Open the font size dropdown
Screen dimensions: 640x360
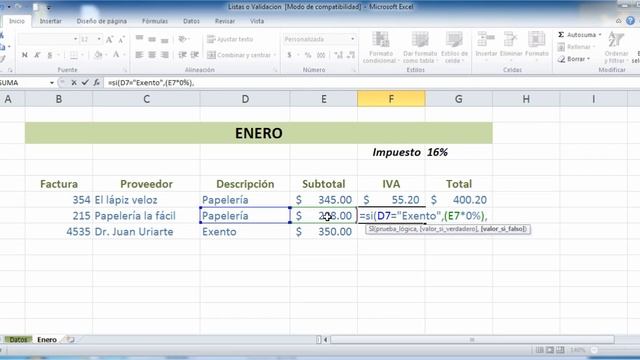(99, 39)
